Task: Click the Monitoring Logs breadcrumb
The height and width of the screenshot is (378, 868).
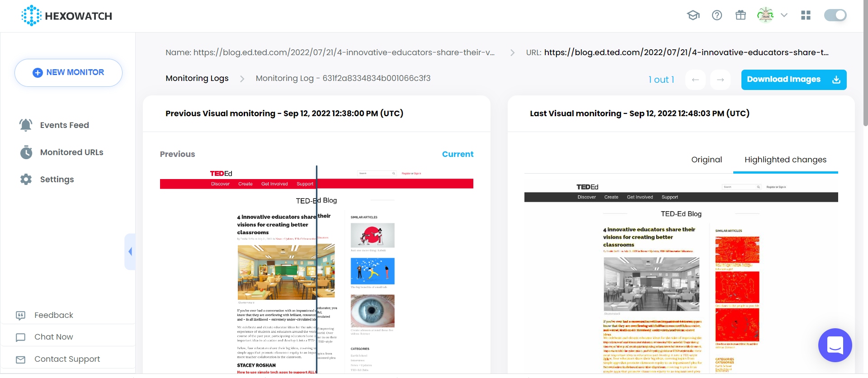Action: (197, 78)
